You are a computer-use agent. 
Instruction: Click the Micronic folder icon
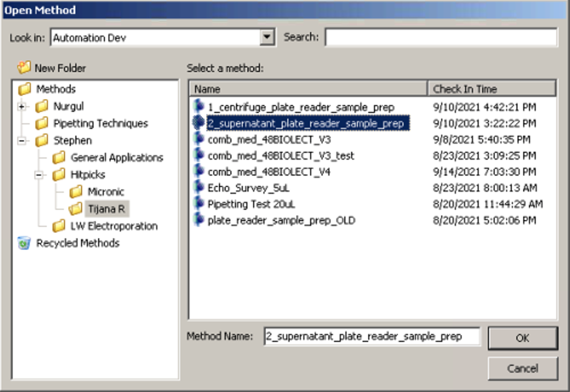[76, 191]
